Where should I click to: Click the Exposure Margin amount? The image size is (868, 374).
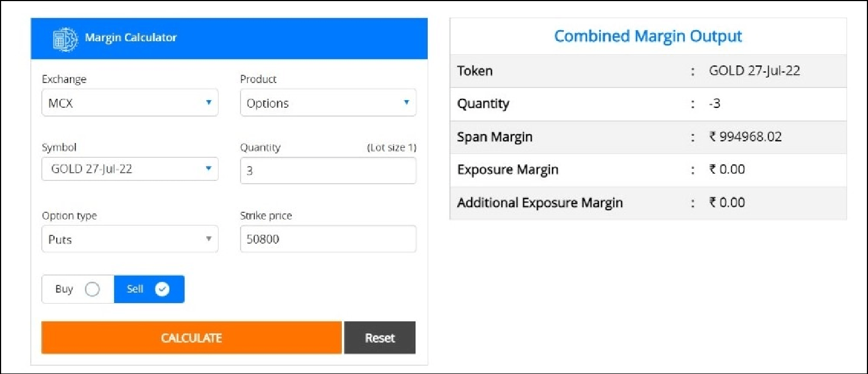click(727, 169)
